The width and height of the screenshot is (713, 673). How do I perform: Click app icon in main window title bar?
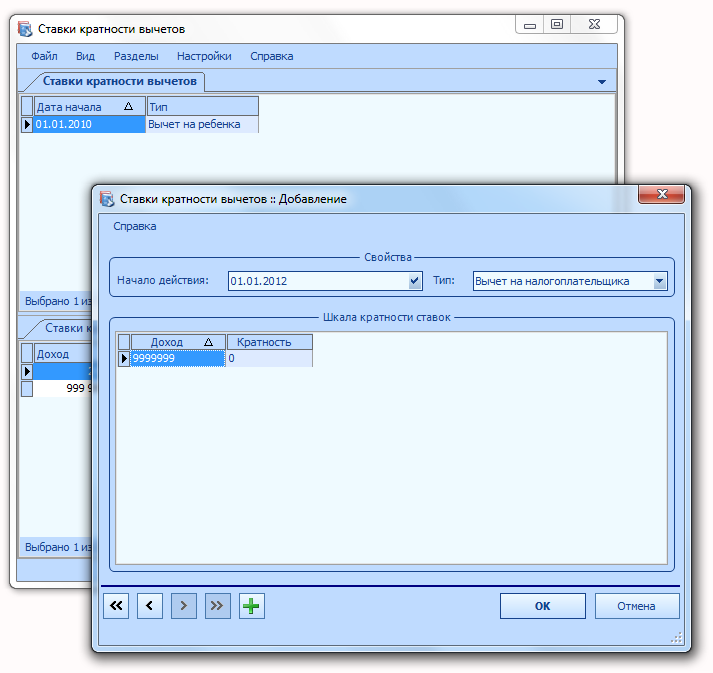[x=25, y=29]
